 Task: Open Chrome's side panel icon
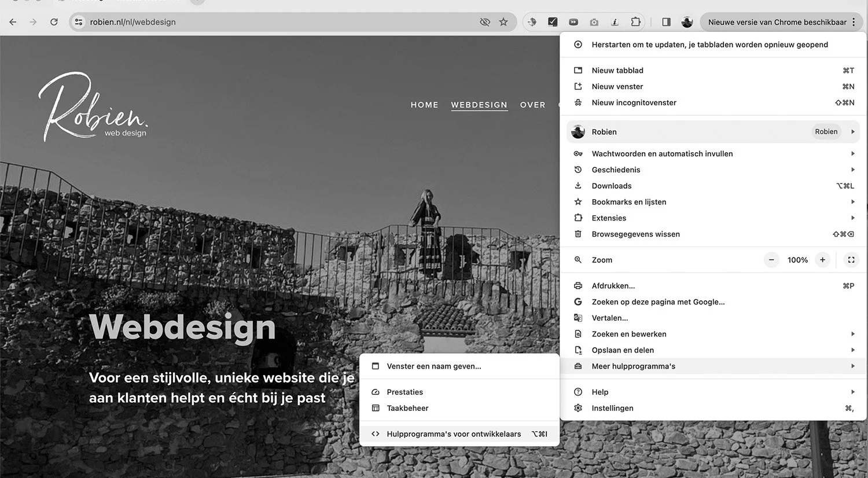(666, 21)
